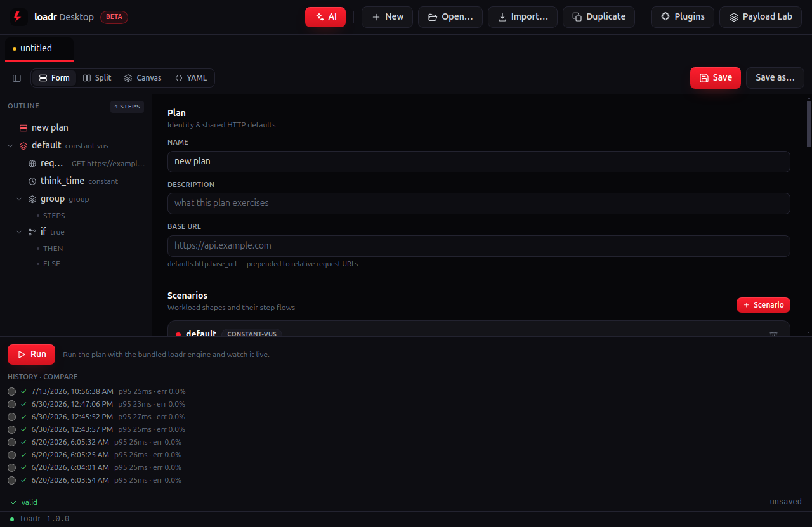Click the think_time clock icon
812x527 pixels.
[x=32, y=181]
